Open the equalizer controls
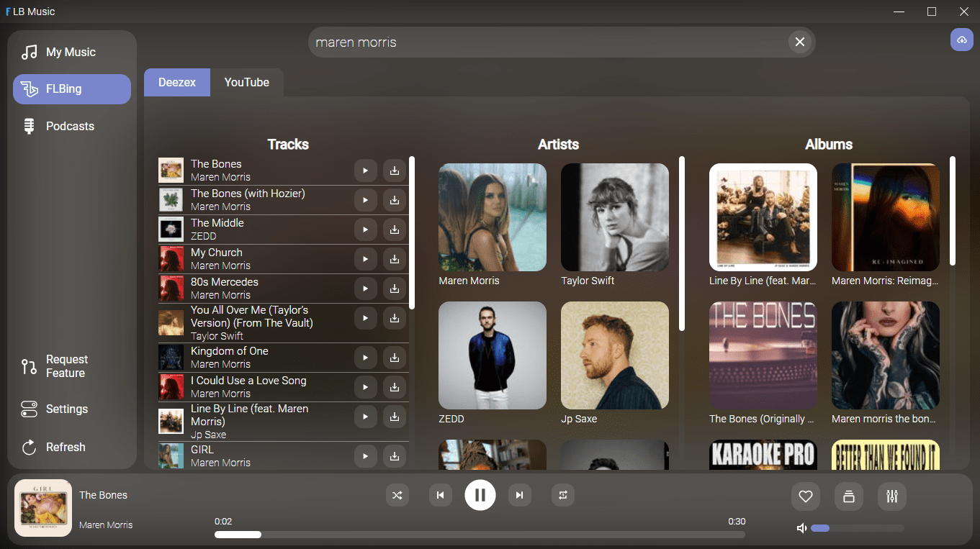The image size is (980, 549). [891, 496]
